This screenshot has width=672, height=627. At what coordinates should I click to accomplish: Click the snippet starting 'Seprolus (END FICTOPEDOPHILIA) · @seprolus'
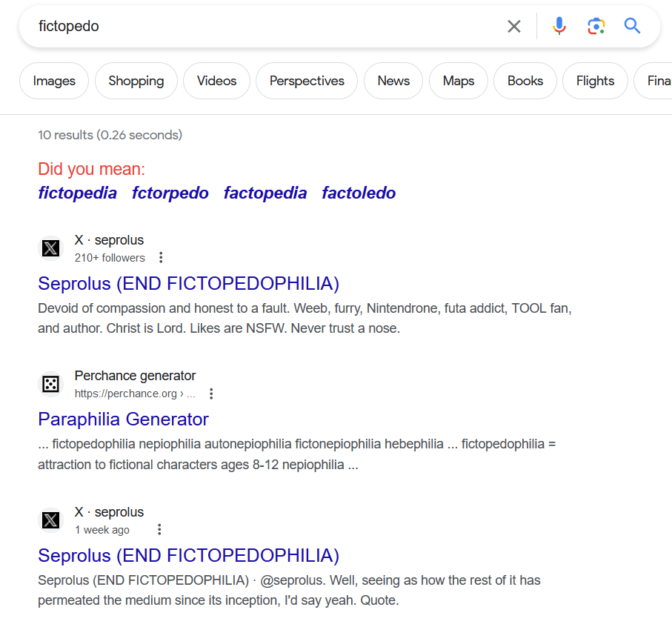[289, 590]
